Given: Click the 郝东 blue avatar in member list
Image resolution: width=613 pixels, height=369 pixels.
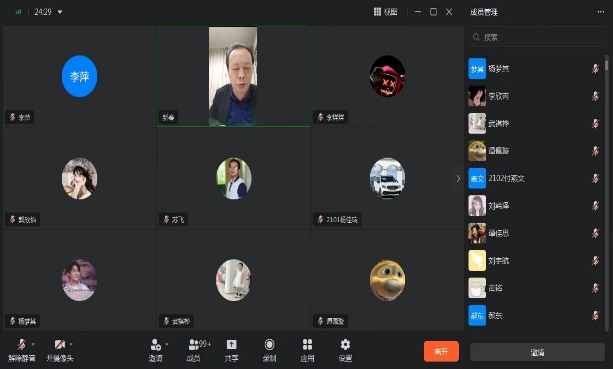Looking at the screenshot, I should point(477,315).
